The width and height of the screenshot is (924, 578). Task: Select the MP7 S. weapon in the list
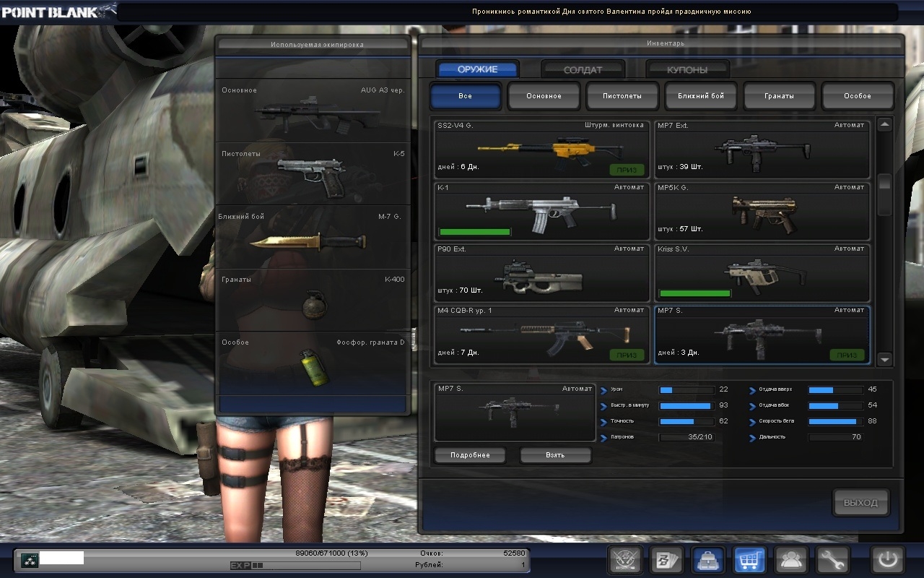pyautogui.click(x=762, y=335)
